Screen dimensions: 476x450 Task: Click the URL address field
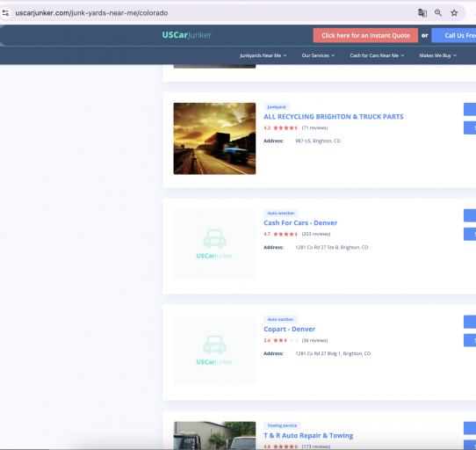coord(91,13)
